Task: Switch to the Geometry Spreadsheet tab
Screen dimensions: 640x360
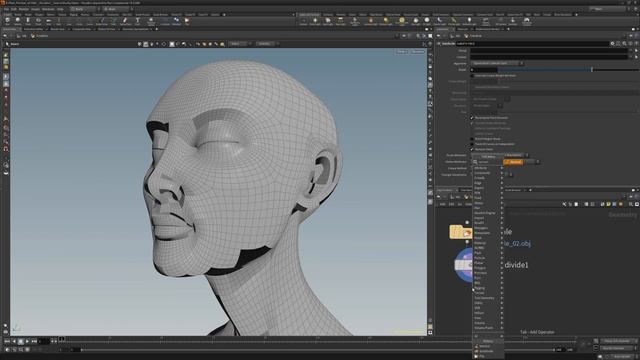Action: pyautogui.click(x=135, y=29)
